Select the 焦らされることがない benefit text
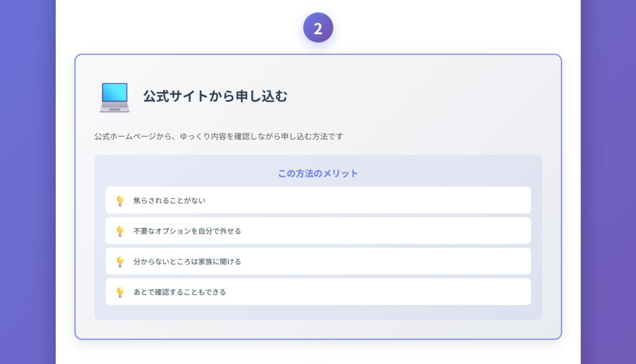Image resolution: width=636 pixels, height=364 pixels. tap(169, 201)
